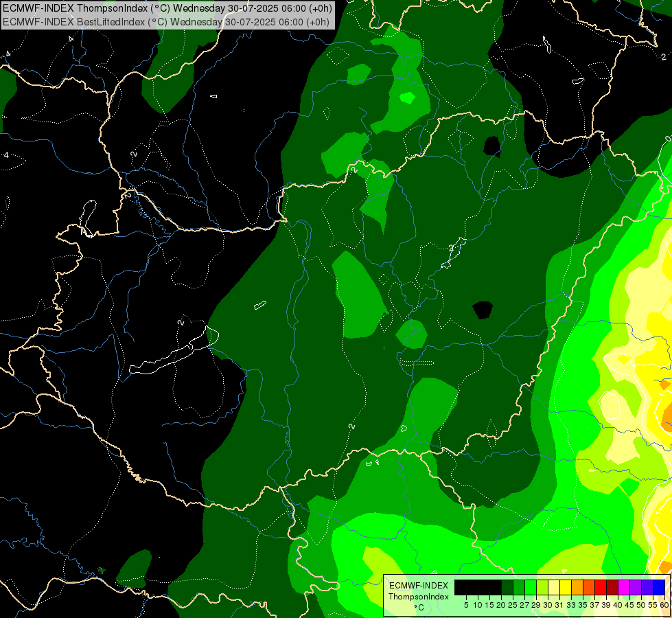Click the legend scale value '35'
Viewport: 672px width, 618px height.
[583, 605]
